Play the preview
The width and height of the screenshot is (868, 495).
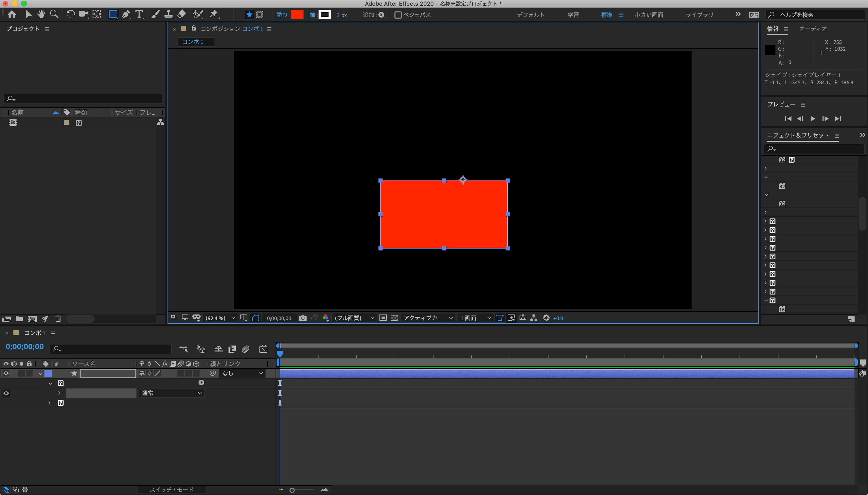pyautogui.click(x=813, y=119)
